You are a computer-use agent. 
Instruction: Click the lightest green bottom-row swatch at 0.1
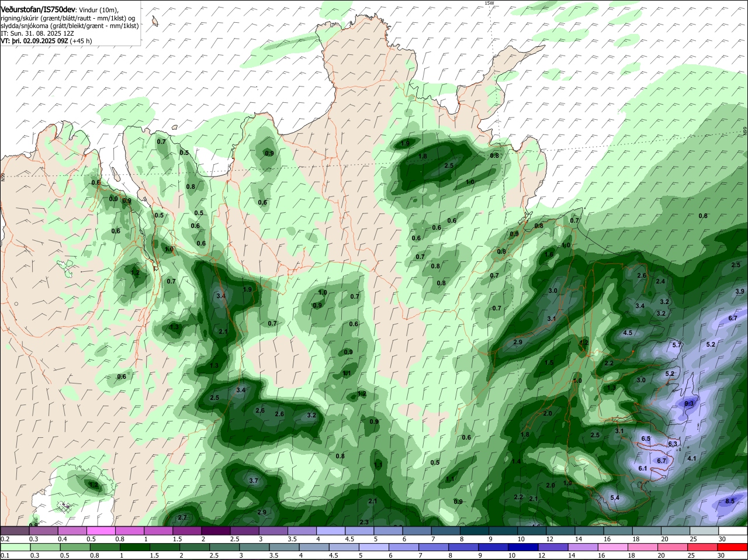15,547
